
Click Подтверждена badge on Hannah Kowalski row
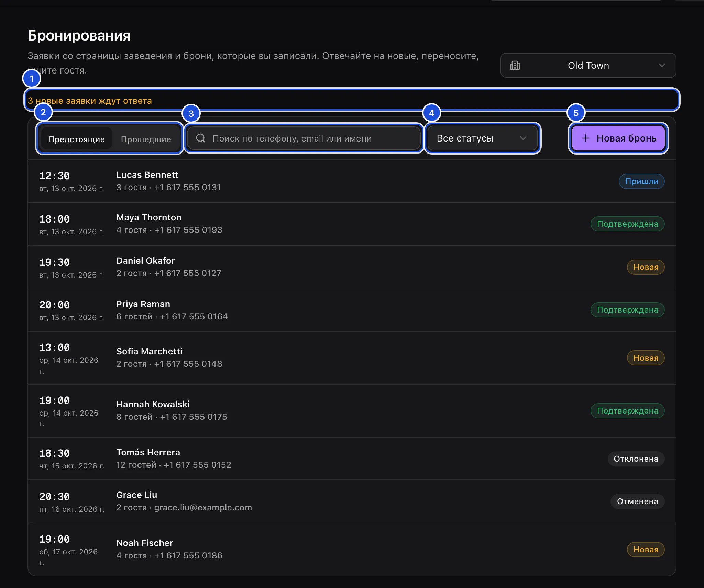click(627, 411)
